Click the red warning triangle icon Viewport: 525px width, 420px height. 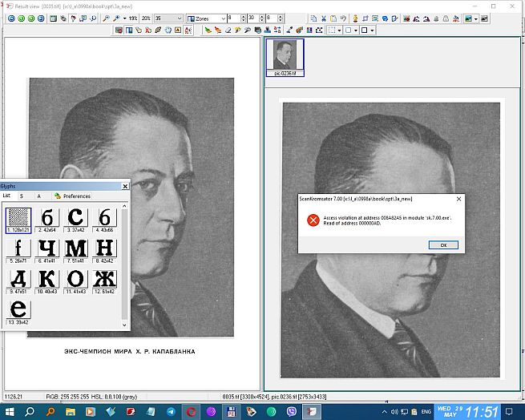[x=456, y=18]
